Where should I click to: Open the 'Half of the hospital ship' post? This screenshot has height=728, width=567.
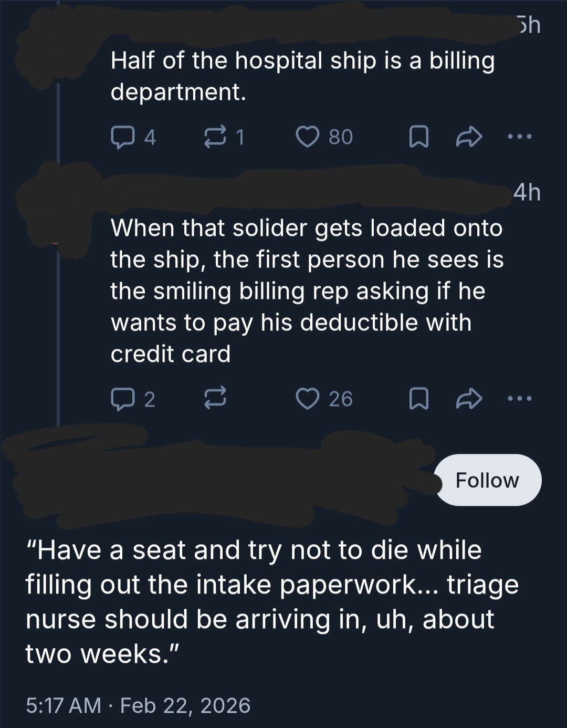302,76
